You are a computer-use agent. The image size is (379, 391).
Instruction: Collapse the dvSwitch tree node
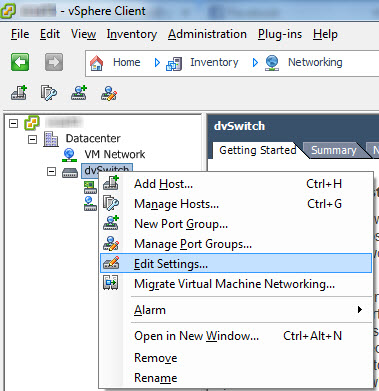(51, 172)
